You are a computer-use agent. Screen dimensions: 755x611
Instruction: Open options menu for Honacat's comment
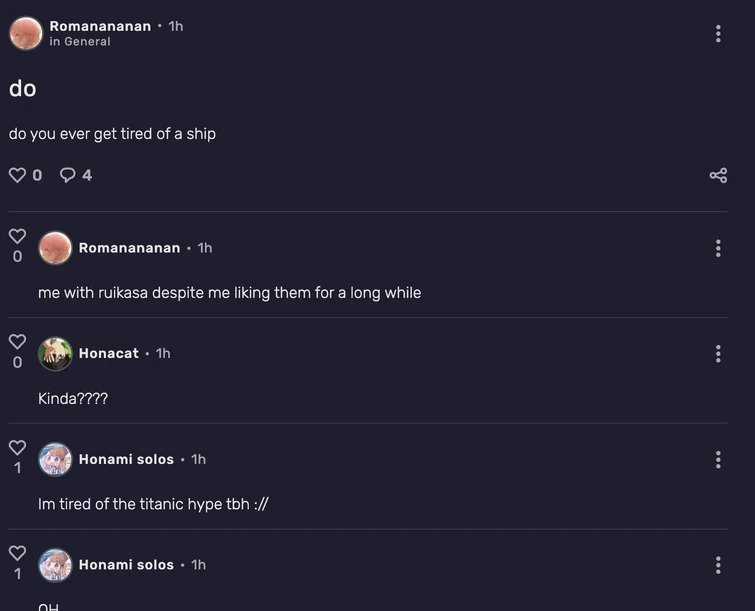point(718,354)
